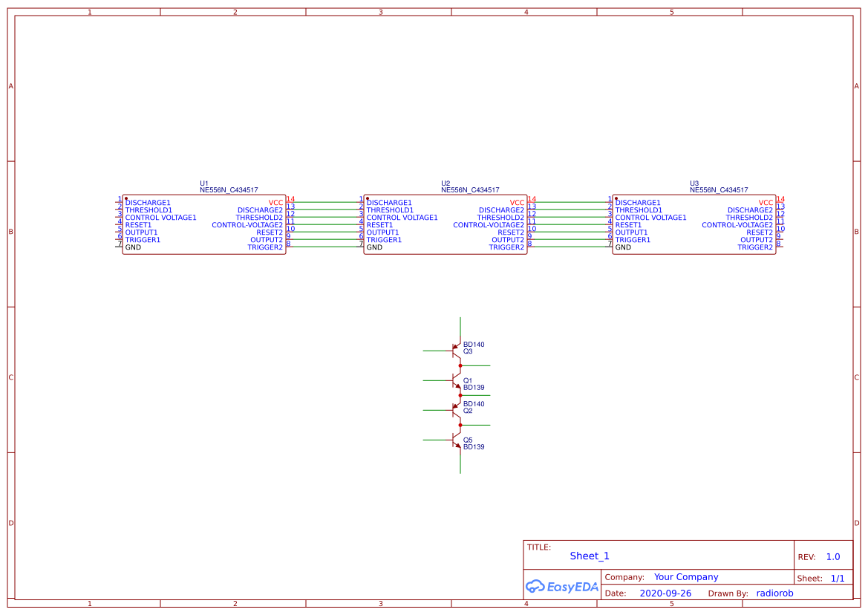Click the U3 designator label
Viewport: 868px width, 615px height.
click(694, 183)
